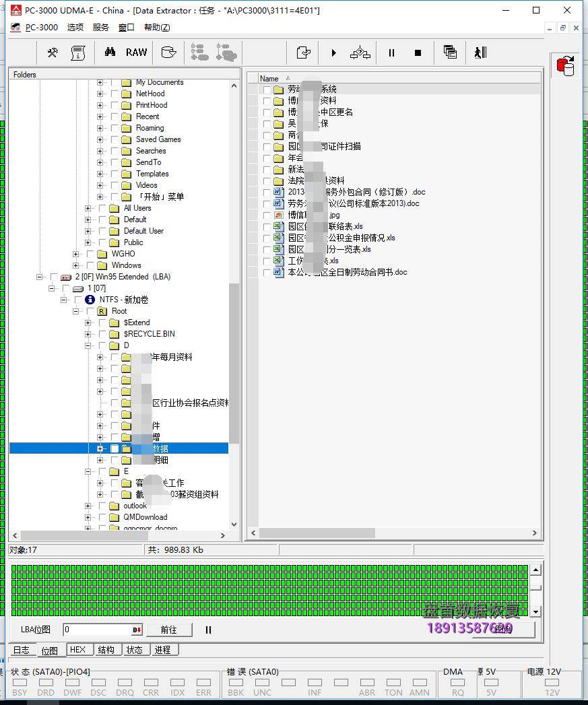Sort the file list by Name column header

coord(269,78)
